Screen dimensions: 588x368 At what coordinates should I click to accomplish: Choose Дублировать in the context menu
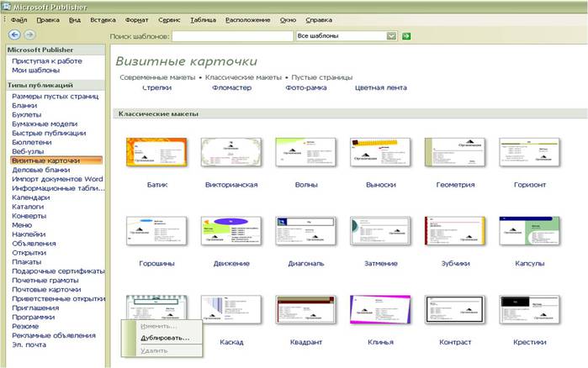pos(165,338)
